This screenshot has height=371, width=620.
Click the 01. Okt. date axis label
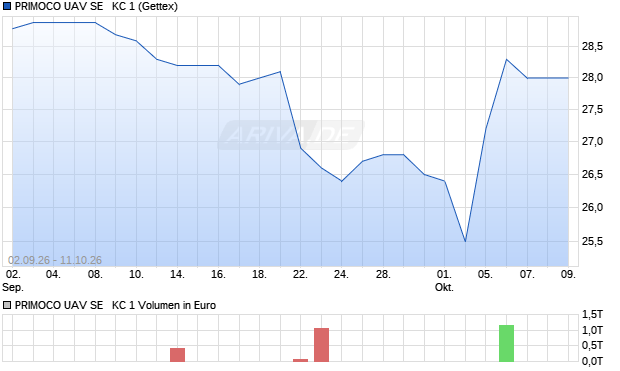point(444,281)
